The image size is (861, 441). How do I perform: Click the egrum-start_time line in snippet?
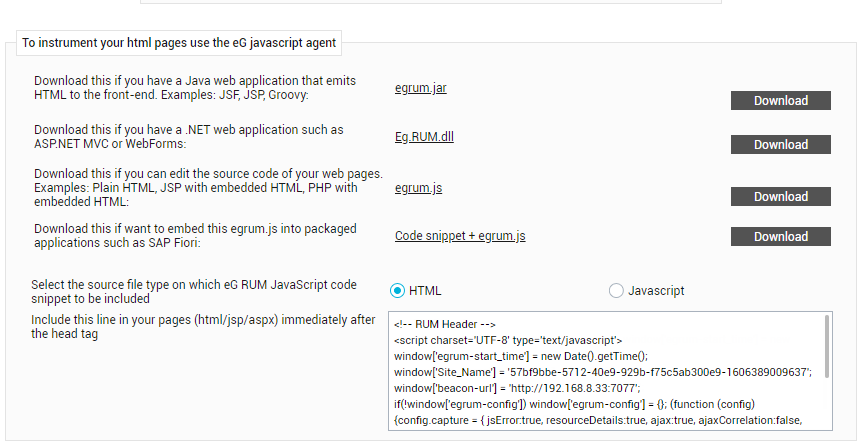[x=521, y=356]
